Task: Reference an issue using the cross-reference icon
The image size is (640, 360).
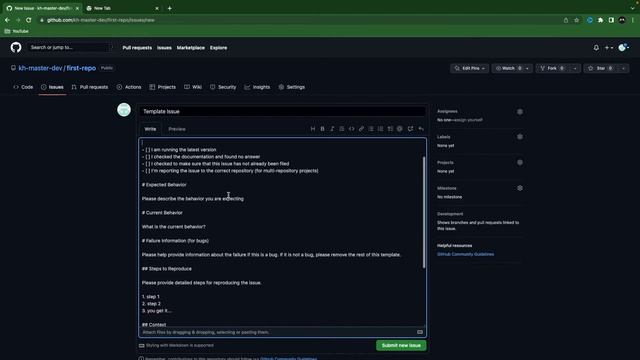Action: click(410, 129)
